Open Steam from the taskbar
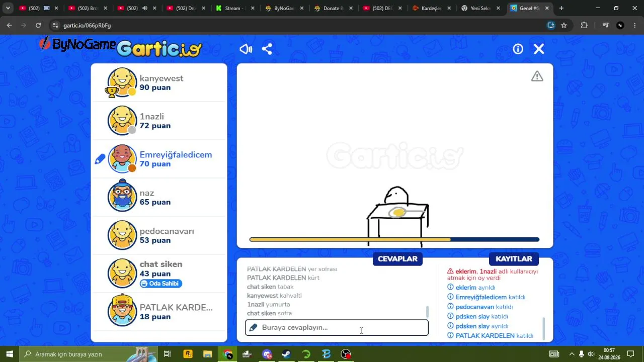The height and width of the screenshot is (362, 644). [x=286, y=354]
